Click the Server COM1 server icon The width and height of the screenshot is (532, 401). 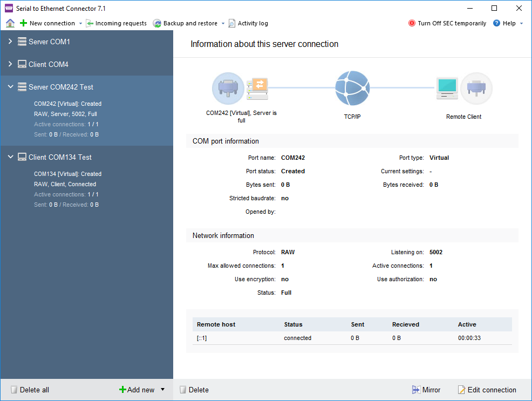(22, 42)
